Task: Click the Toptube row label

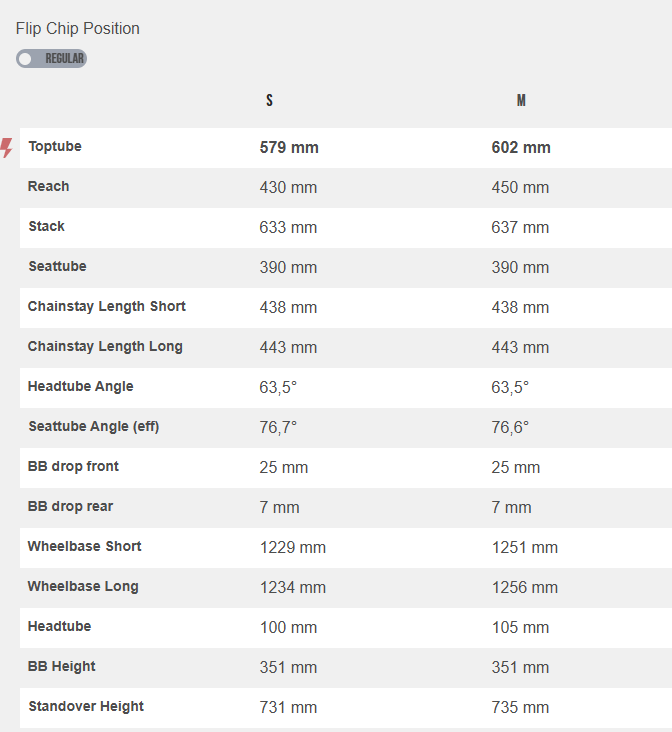Action: pyautogui.click(x=55, y=147)
